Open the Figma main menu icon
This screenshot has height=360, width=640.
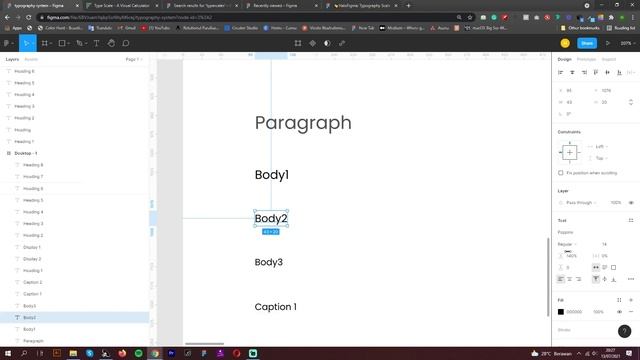7,43
